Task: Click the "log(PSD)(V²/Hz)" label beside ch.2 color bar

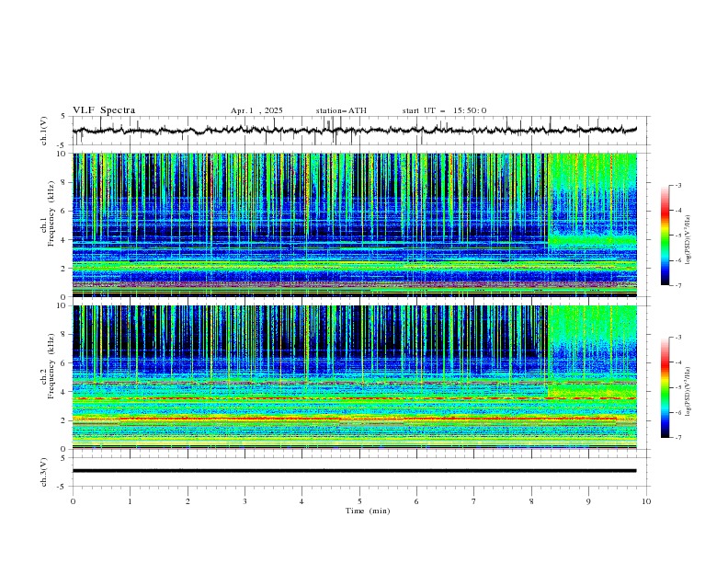Action: (x=688, y=391)
